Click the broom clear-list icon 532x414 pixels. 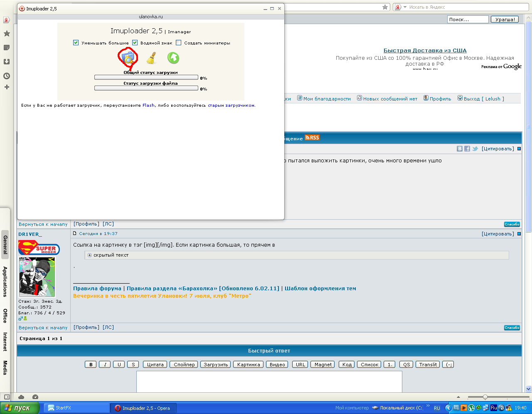(x=151, y=58)
